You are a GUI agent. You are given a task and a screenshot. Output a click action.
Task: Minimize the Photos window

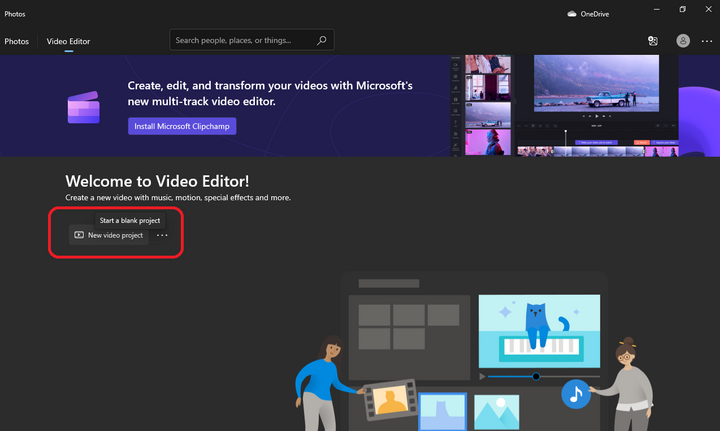tap(657, 9)
